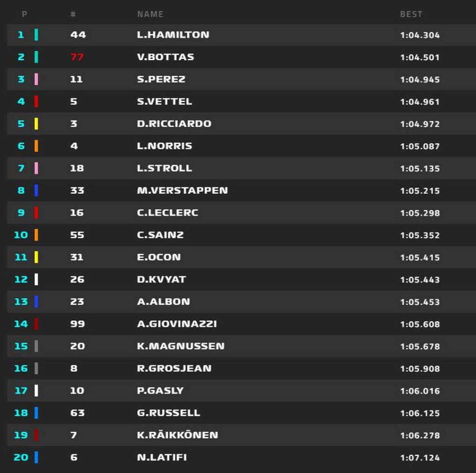The image size is (476, 473).
Task: Sort by the BEST time column header
Action: 411,14
